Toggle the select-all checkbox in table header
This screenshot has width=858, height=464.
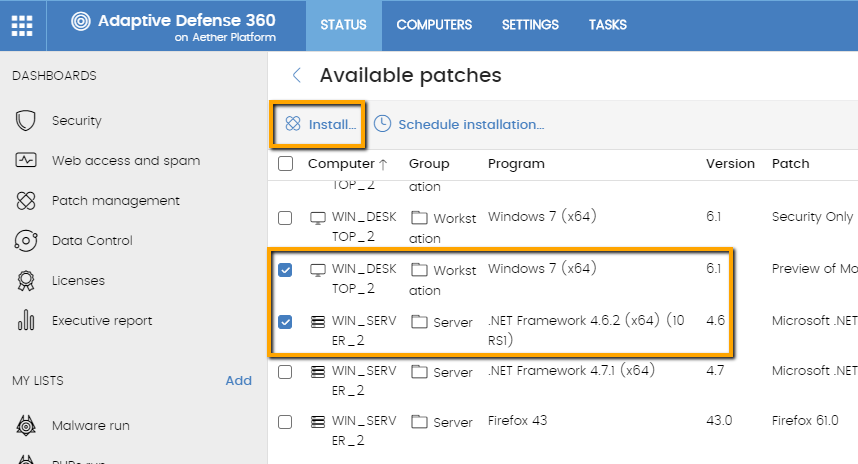click(285, 164)
